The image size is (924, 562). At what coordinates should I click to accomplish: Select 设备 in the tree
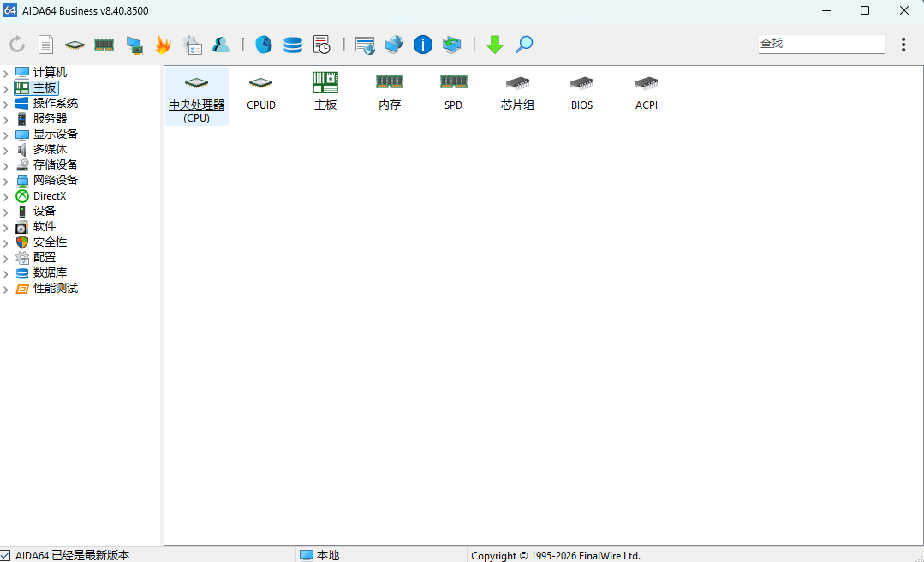(x=45, y=211)
